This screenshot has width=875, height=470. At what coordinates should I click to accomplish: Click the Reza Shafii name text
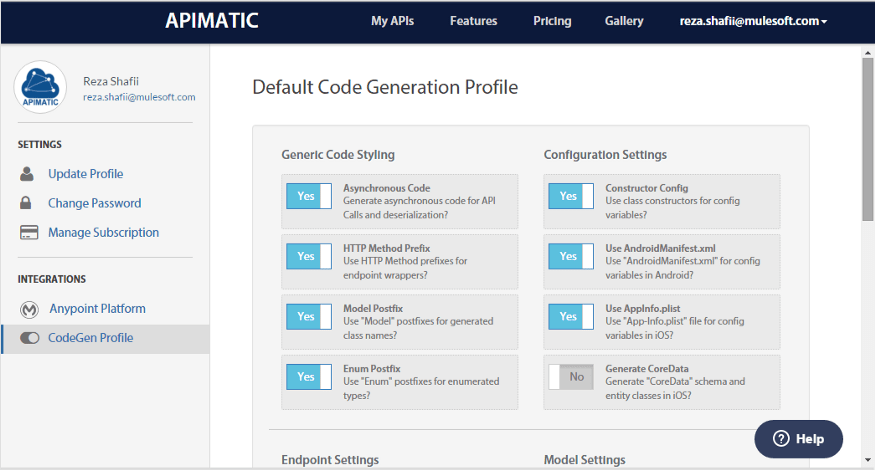point(111,81)
